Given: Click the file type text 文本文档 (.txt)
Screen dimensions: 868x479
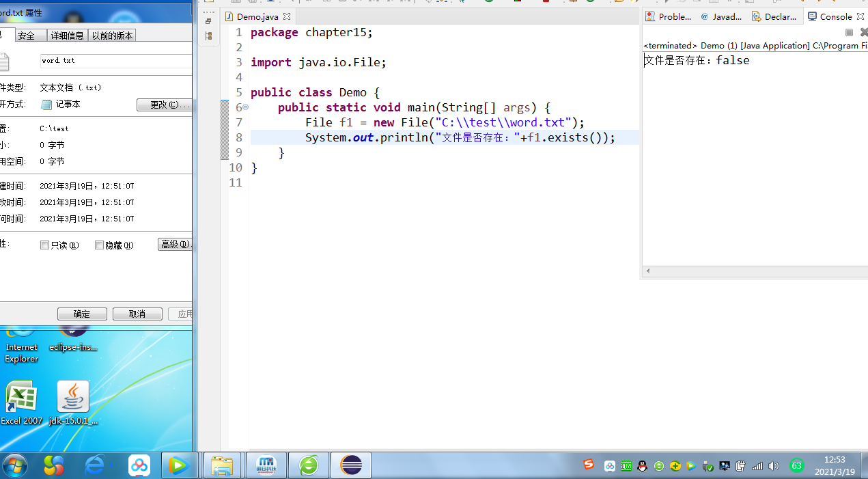Looking at the screenshot, I should pos(70,87).
